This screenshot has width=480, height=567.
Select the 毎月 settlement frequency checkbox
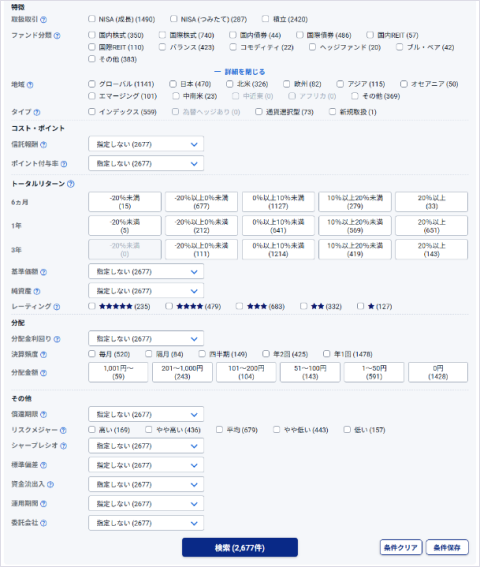[92, 354]
